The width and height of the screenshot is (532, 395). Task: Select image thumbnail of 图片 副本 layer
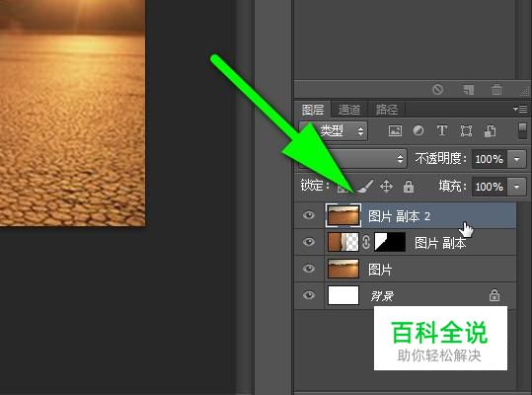(x=343, y=242)
